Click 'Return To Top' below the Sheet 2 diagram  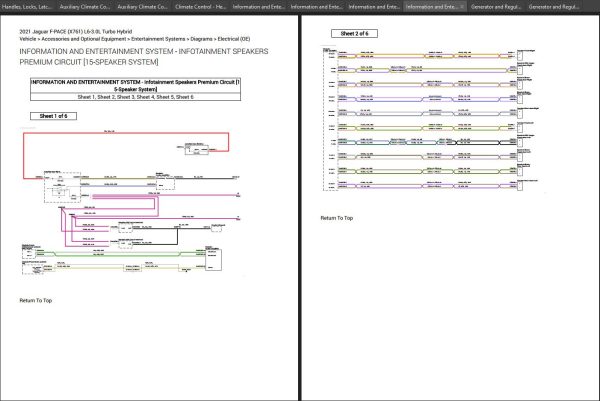[x=337, y=218]
